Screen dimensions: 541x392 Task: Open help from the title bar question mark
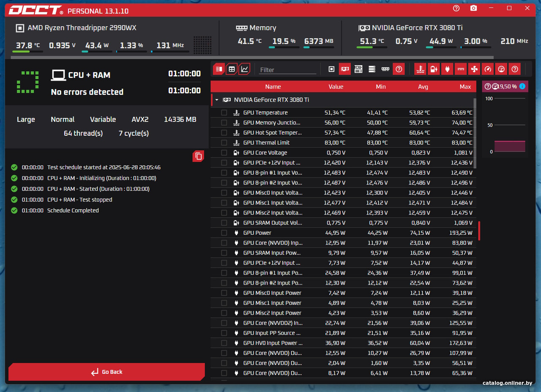pos(456,8)
